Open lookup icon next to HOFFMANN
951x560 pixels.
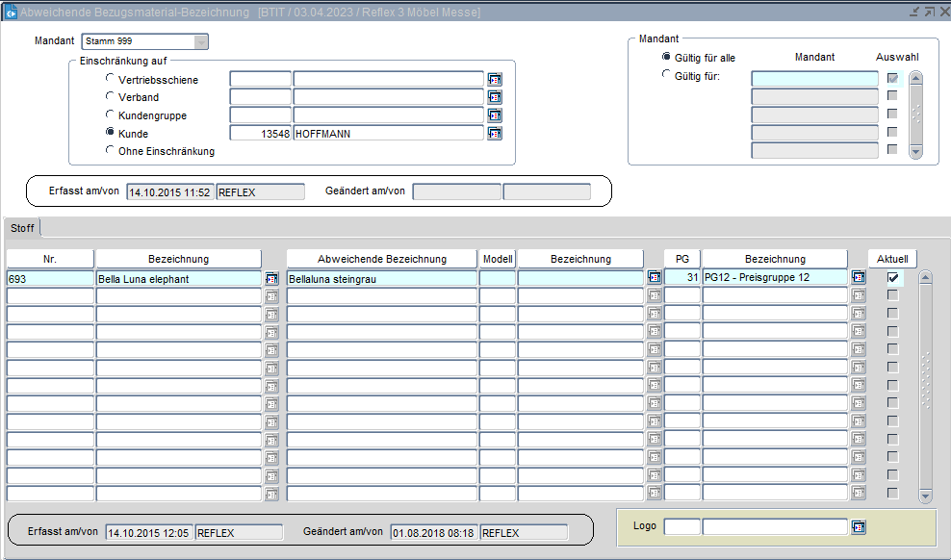(x=495, y=134)
